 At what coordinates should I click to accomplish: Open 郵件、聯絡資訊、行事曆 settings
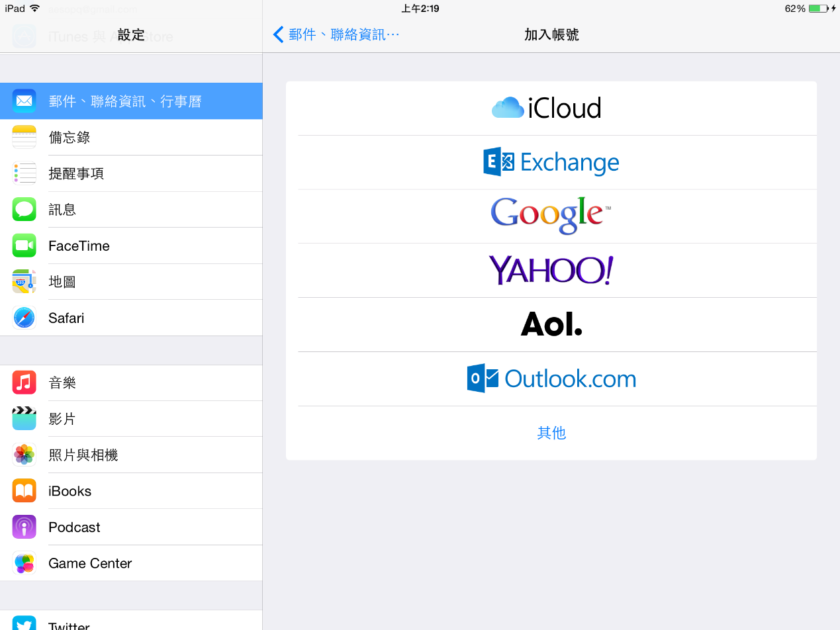pos(131,101)
